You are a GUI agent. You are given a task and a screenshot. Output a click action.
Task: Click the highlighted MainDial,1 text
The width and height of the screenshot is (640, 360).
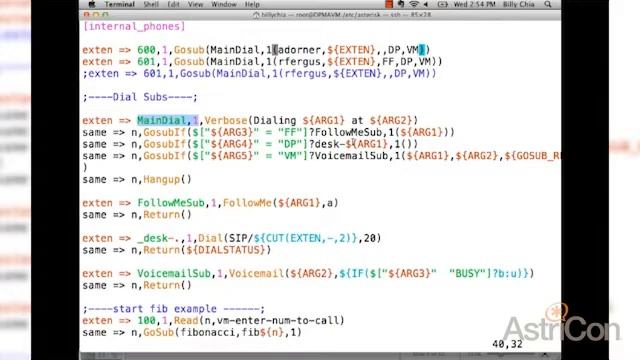point(168,120)
